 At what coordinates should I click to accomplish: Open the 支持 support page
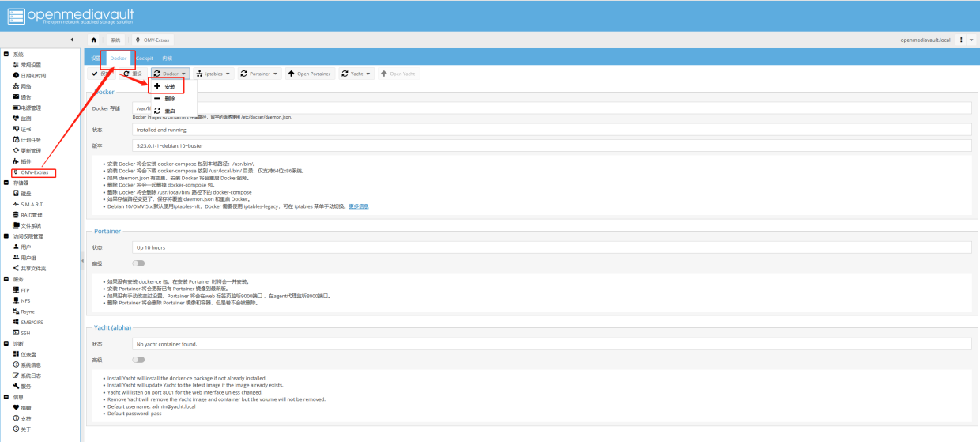coord(26,417)
